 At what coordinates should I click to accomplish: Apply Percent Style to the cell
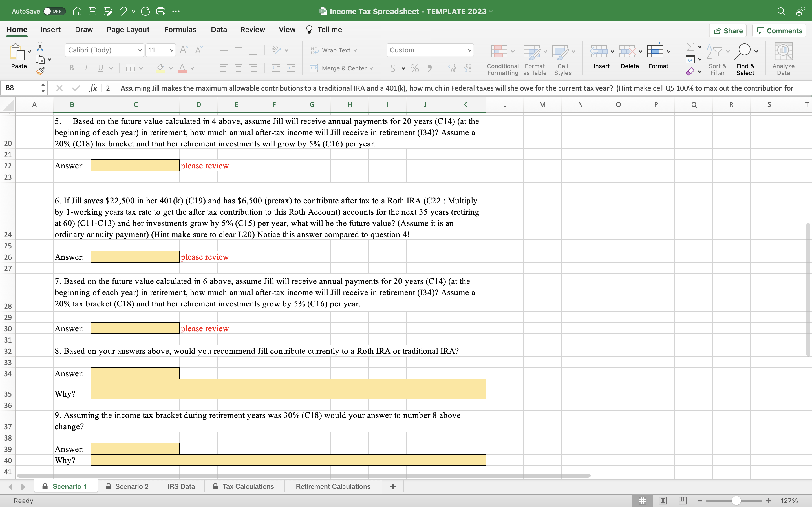(414, 68)
